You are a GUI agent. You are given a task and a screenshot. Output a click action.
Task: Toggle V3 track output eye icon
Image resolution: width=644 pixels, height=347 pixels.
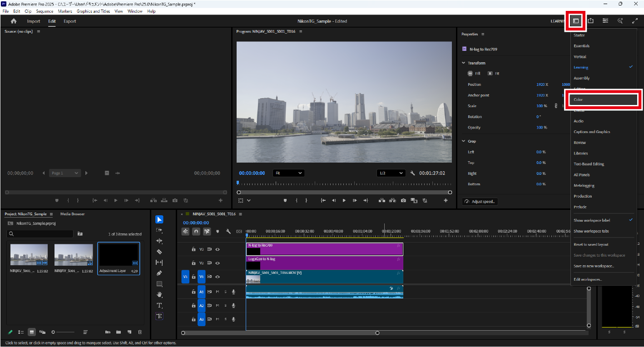pyautogui.click(x=218, y=249)
